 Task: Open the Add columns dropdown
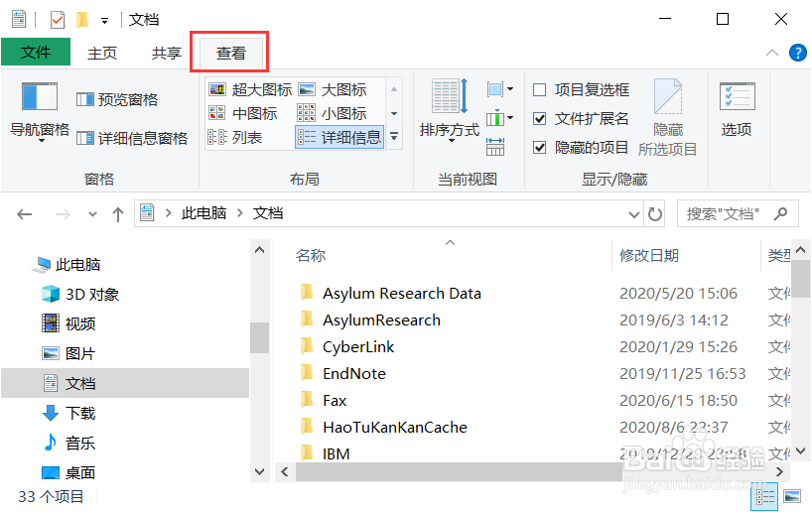coord(499,118)
